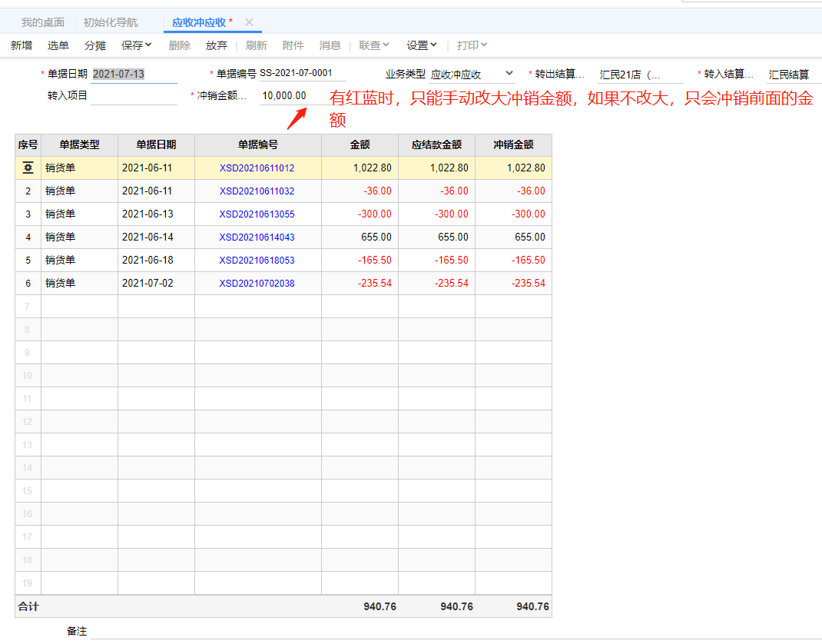Viewport: 822px width, 644px height.
Task: Click 选单 in toolbar
Action: (x=58, y=45)
